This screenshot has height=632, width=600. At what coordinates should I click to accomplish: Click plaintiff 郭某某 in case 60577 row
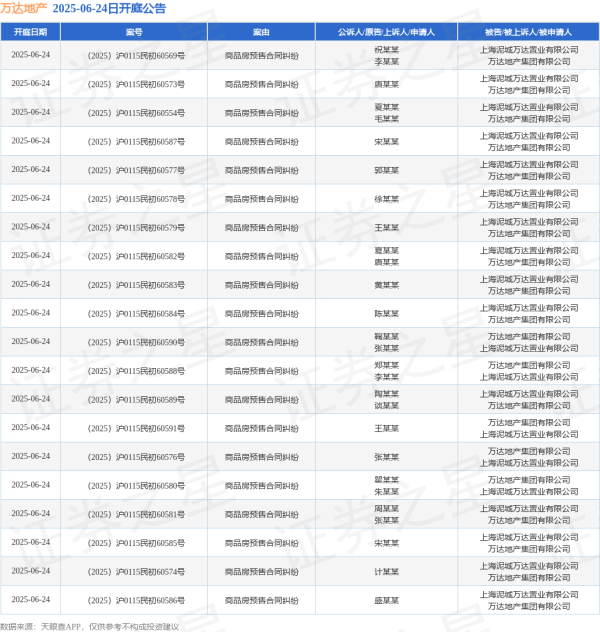pyautogui.click(x=386, y=170)
